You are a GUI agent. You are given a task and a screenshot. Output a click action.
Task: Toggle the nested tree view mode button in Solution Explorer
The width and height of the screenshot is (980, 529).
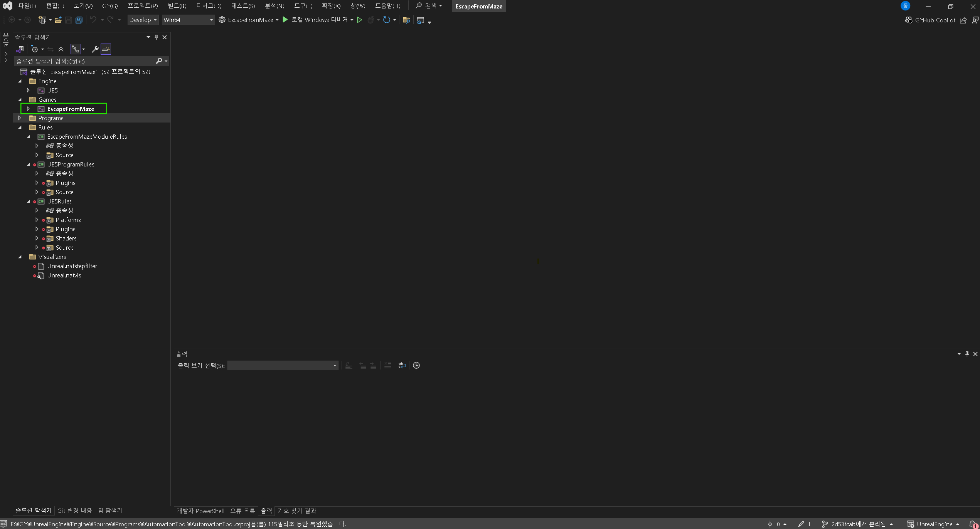click(76, 49)
